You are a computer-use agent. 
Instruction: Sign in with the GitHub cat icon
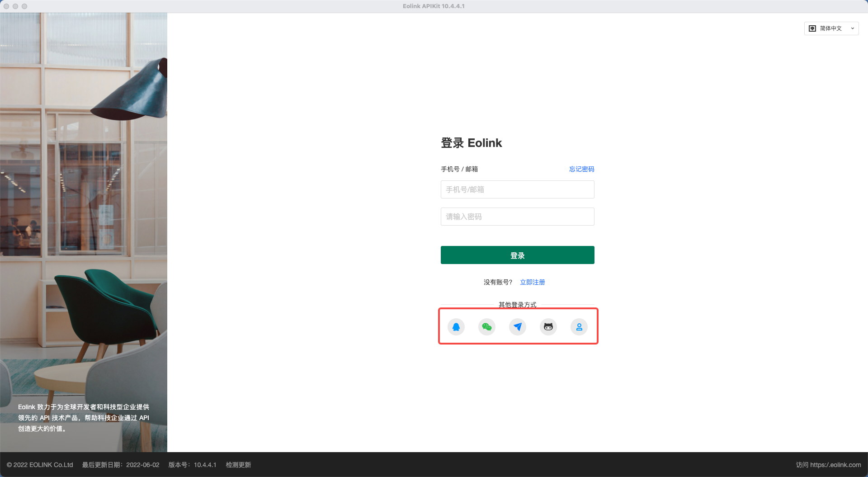click(x=548, y=327)
